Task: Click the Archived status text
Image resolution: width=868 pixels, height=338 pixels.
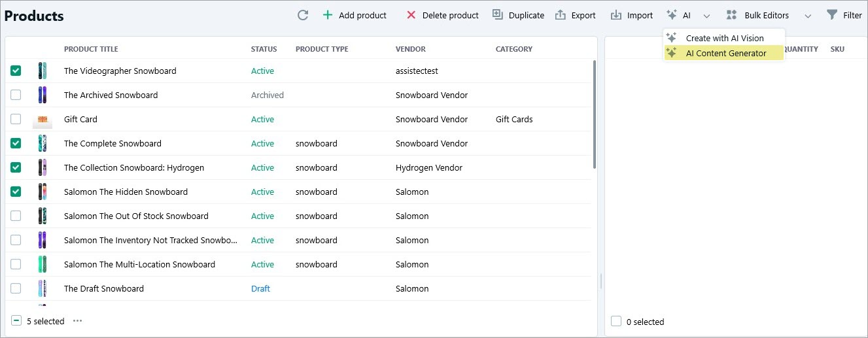Action: [268, 95]
